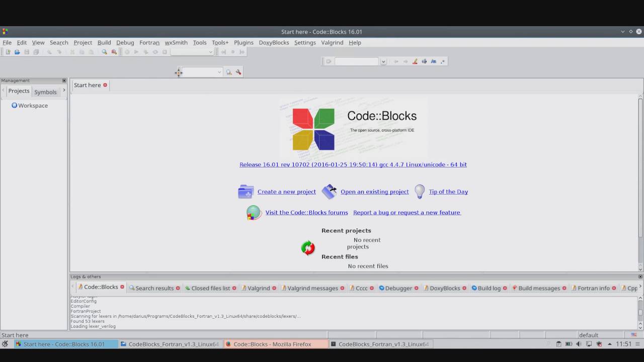This screenshot has width=644, height=362.
Task: Open the Fortran menu
Action: [x=149, y=43]
